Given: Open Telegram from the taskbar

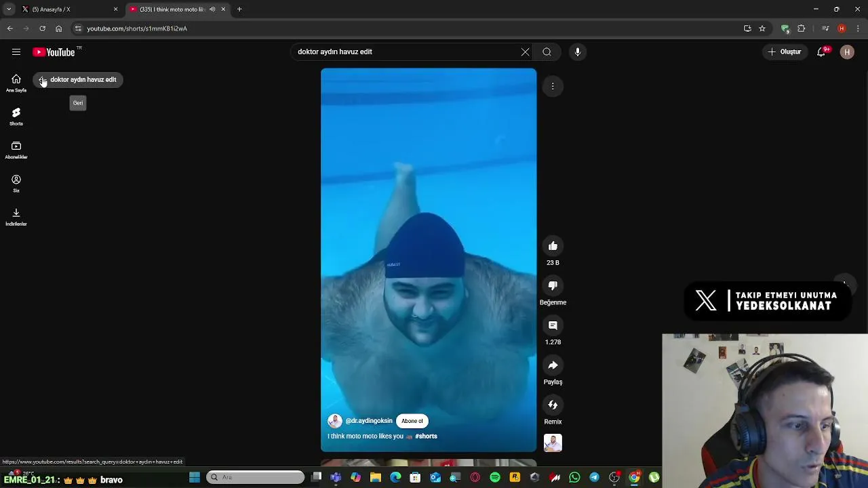Looking at the screenshot, I should pyautogui.click(x=594, y=477).
